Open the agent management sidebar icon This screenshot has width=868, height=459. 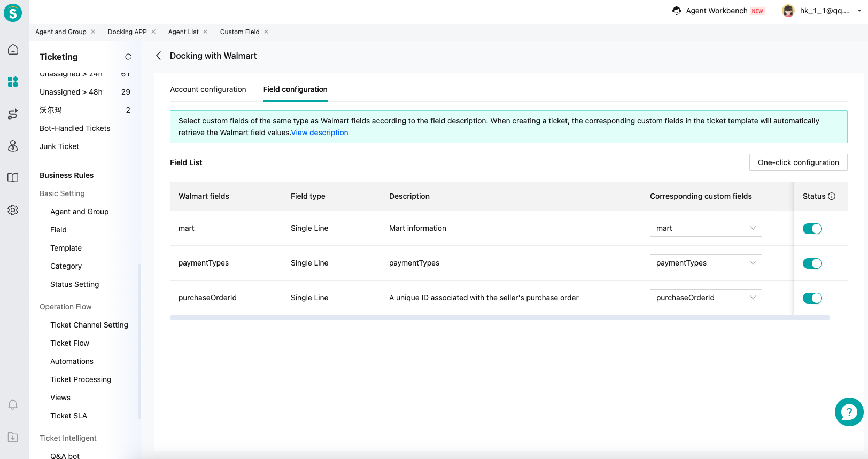(13, 146)
